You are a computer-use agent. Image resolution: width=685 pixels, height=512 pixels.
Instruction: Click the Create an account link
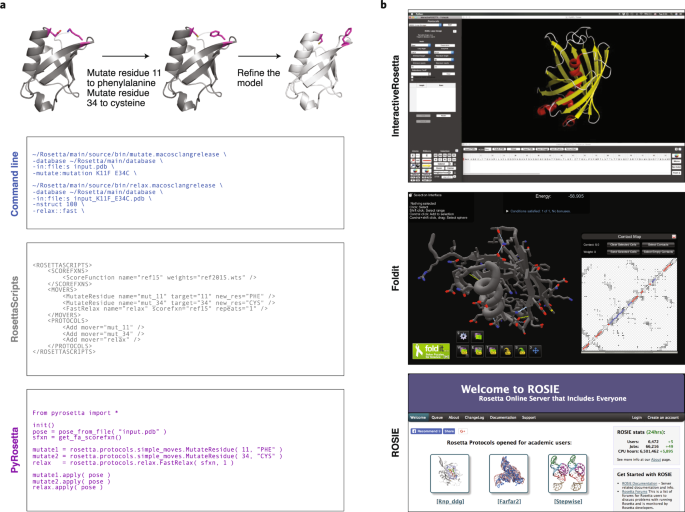click(x=663, y=418)
